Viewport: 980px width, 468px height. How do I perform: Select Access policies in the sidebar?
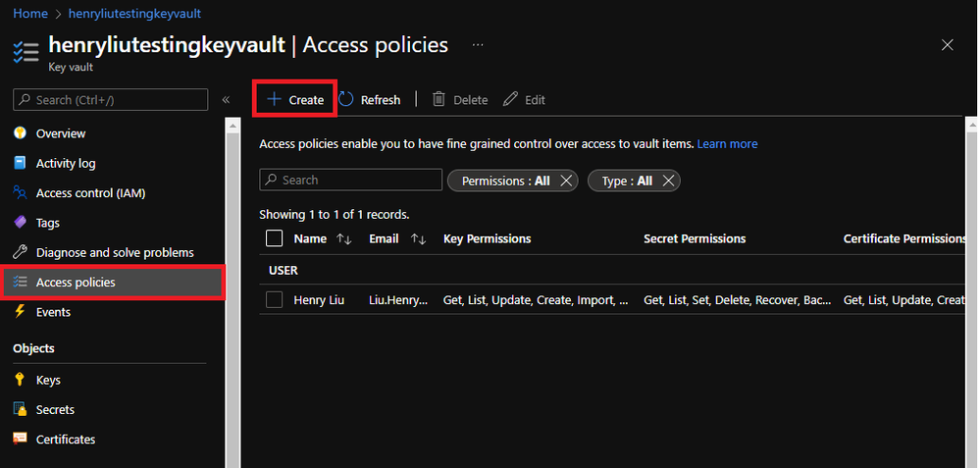[113, 283]
